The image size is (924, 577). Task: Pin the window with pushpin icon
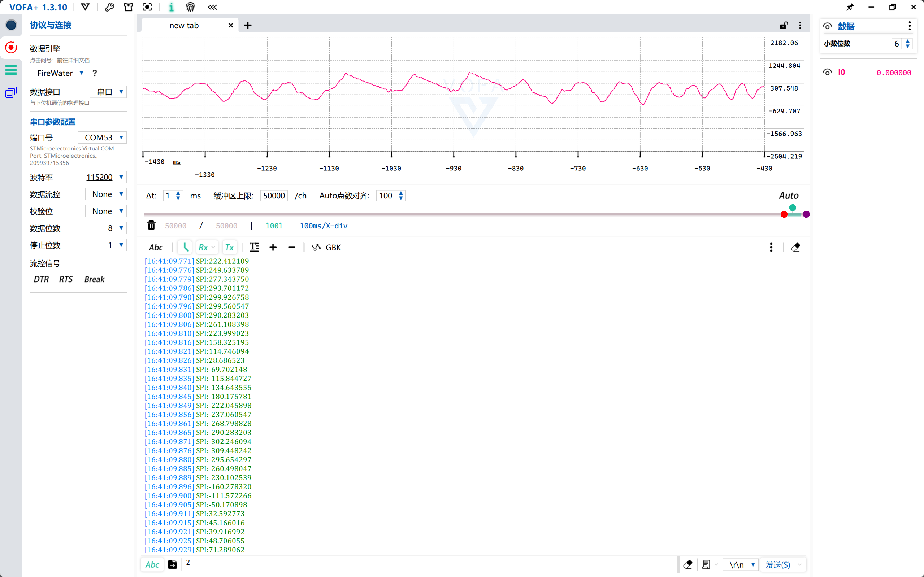(850, 7)
